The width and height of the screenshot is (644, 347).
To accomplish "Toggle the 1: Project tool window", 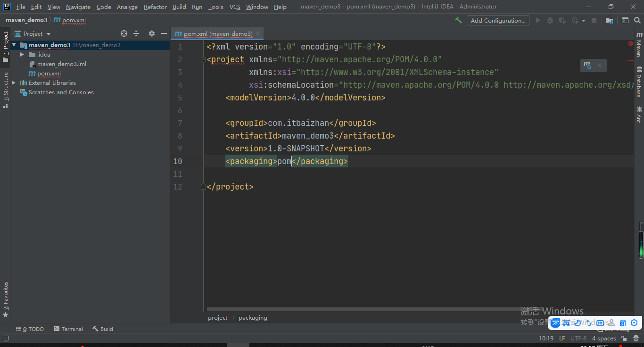I will point(6,46).
